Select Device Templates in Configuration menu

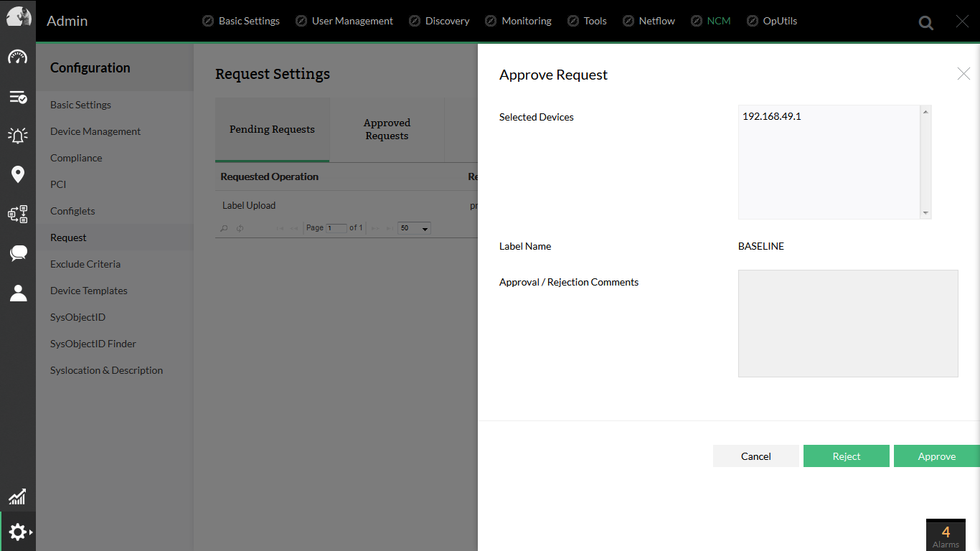pos(89,291)
